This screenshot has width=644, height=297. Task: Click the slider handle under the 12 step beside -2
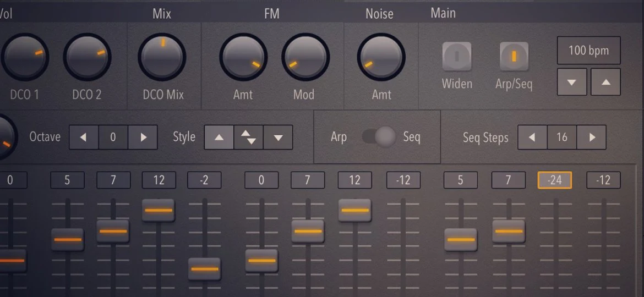[159, 211]
